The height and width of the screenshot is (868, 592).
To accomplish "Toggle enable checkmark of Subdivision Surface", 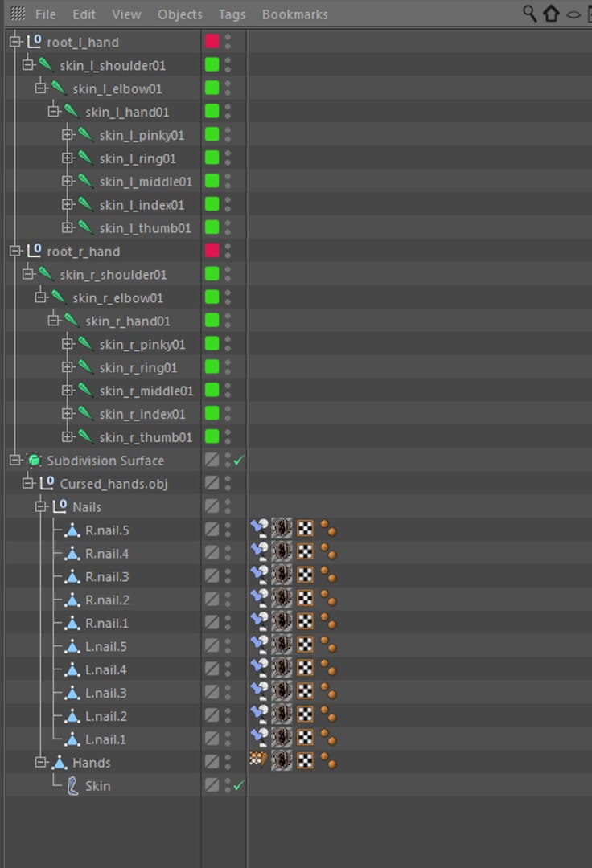I will pyautogui.click(x=239, y=460).
